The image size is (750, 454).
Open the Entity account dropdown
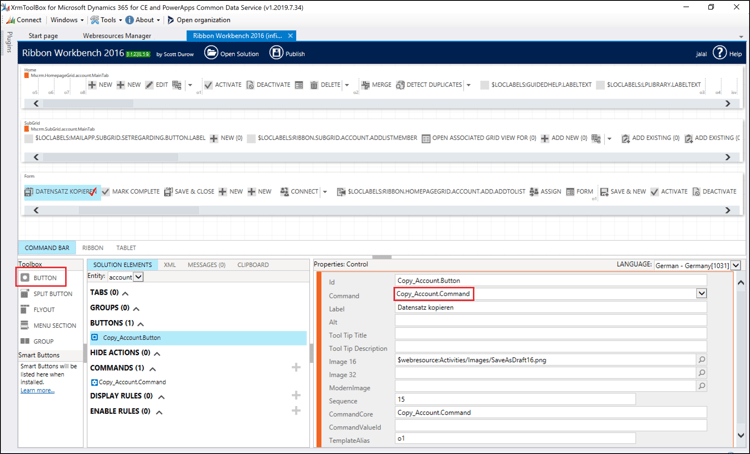(x=138, y=277)
